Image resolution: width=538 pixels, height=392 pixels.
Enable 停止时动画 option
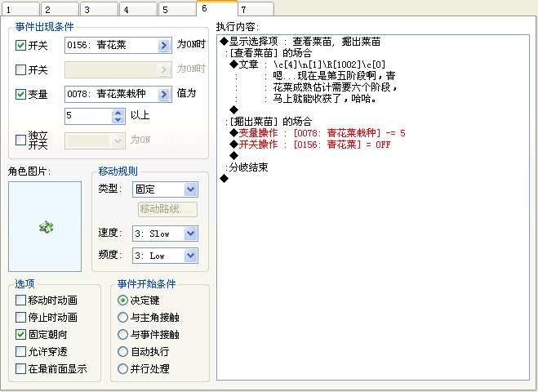(20, 318)
